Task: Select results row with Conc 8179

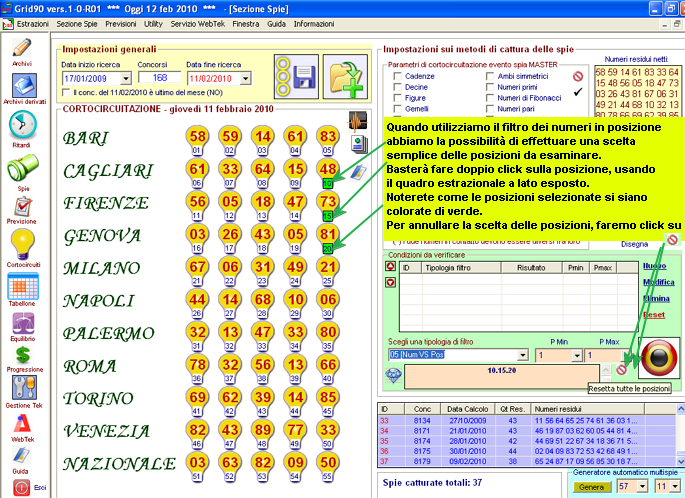Action: (527, 461)
